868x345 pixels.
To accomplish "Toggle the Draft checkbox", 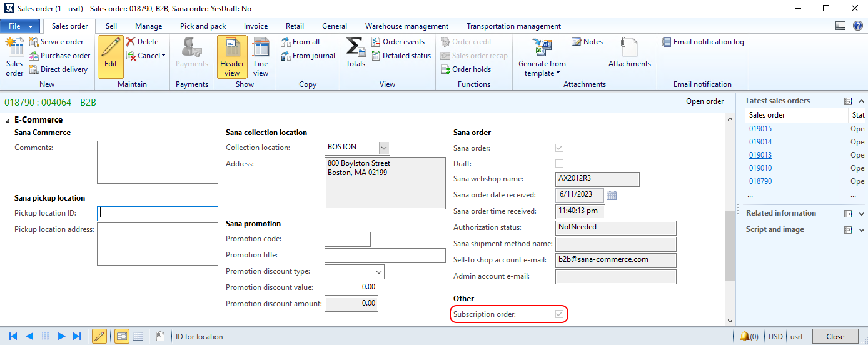I will point(560,163).
